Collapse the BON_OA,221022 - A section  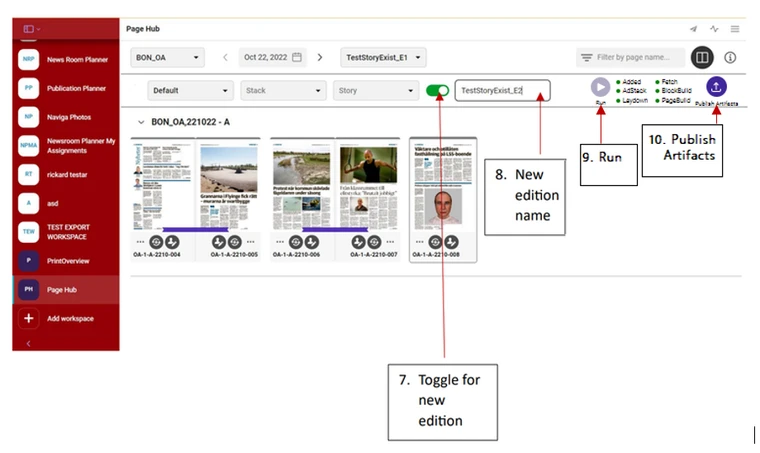141,122
